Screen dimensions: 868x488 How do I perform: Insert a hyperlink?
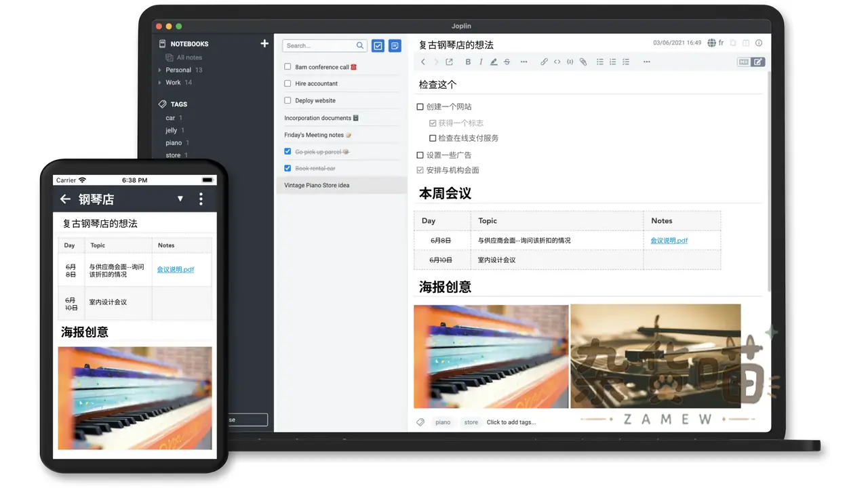point(544,62)
